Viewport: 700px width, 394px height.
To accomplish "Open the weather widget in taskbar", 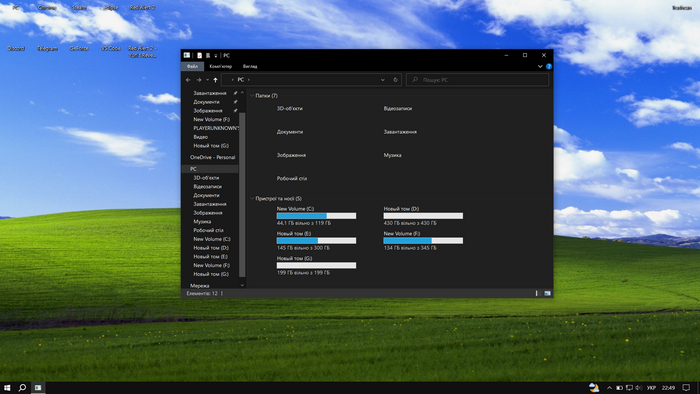I will pyautogui.click(x=594, y=388).
